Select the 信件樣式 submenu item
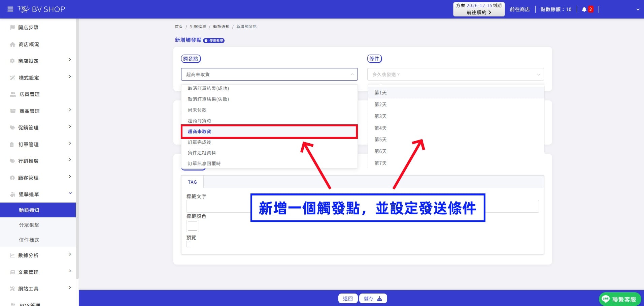Image resolution: width=644 pixels, height=306 pixels. tap(38, 240)
